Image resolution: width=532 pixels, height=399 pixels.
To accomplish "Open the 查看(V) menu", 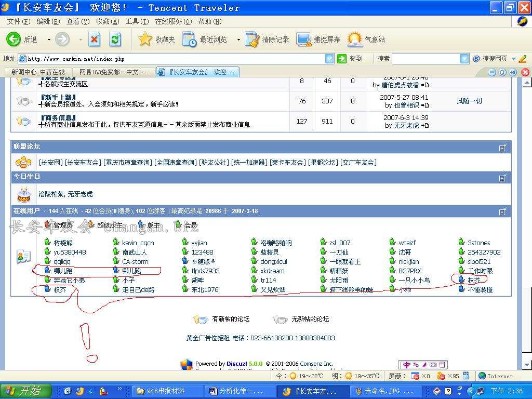I will click(78, 21).
